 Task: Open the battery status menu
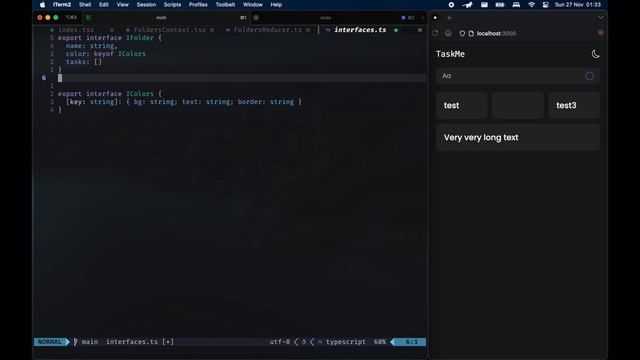coord(500,5)
